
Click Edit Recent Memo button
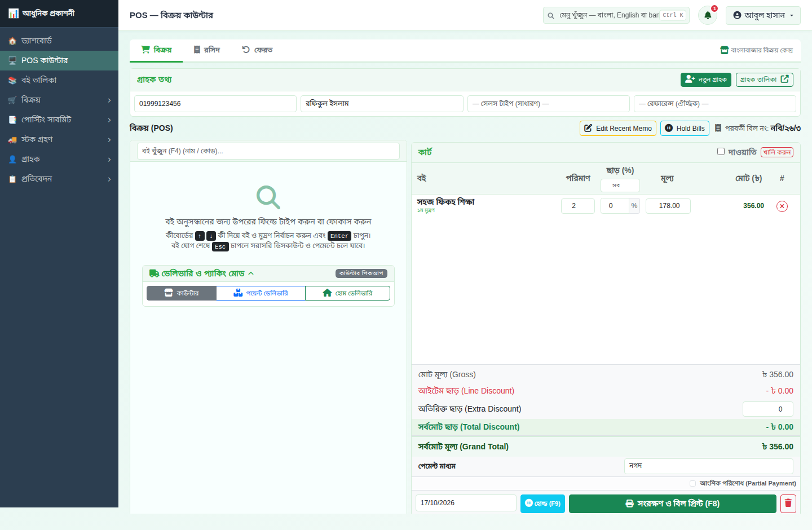coord(618,129)
